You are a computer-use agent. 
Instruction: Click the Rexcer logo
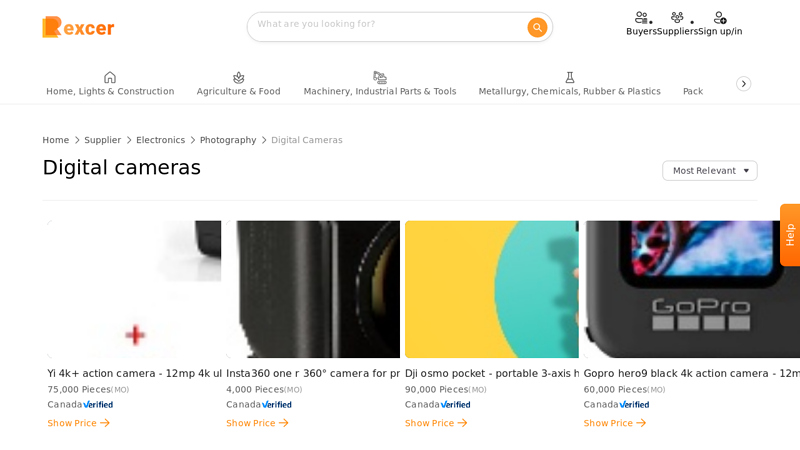78,27
